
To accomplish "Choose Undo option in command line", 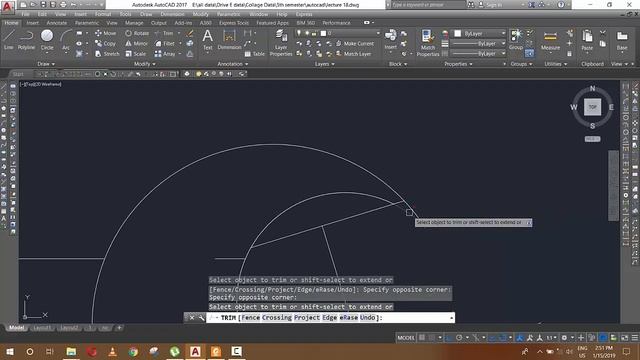I will 367,318.
